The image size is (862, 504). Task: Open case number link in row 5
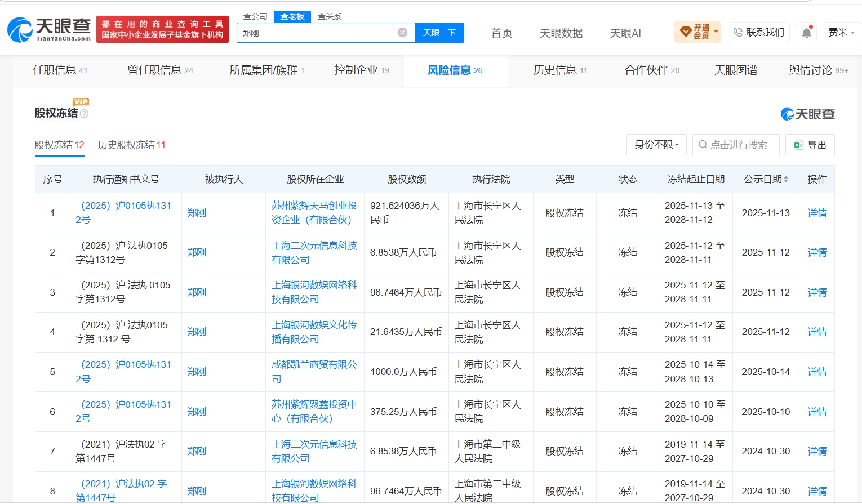(123, 372)
